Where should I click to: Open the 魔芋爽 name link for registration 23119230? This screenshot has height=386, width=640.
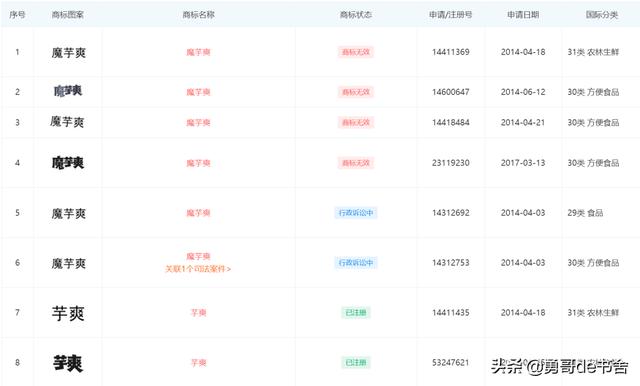coord(198,163)
